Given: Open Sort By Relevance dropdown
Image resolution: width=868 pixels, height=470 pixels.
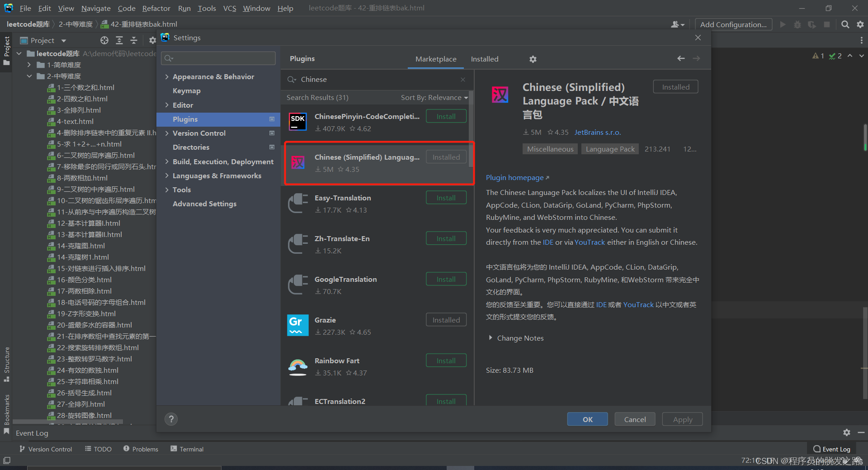Looking at the screenshot, I should pyautogui.click(x=434, y=98).
